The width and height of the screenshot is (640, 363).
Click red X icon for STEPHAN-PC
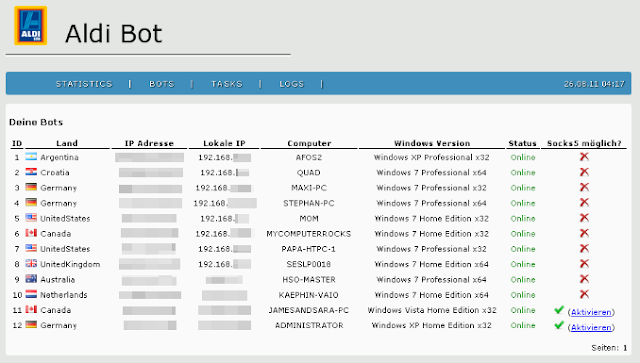[x=584, y=202]
